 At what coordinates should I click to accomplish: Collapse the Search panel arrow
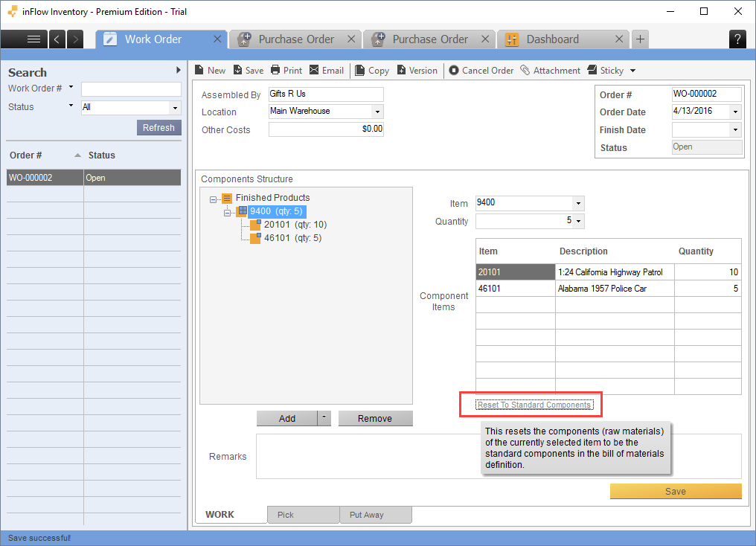click(179, 70)
